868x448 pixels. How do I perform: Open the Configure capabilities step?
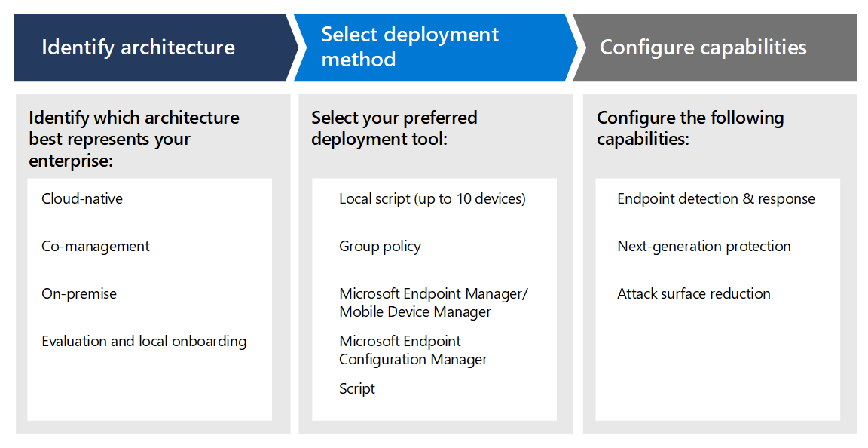point(702,48)
